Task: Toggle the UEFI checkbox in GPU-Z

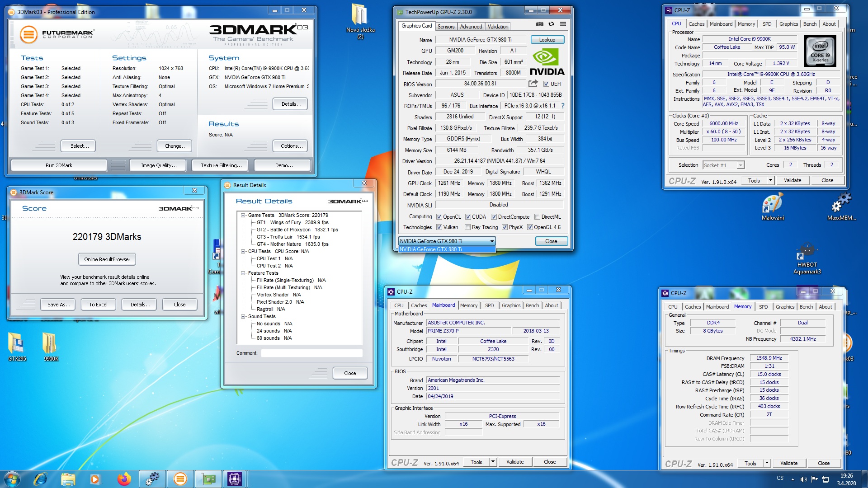Action: pyautogui.click(x=546, y=84)
